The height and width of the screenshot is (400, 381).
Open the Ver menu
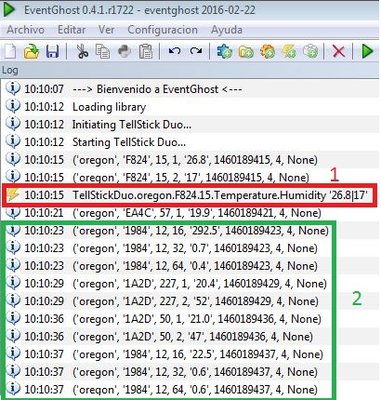[106, 30]
